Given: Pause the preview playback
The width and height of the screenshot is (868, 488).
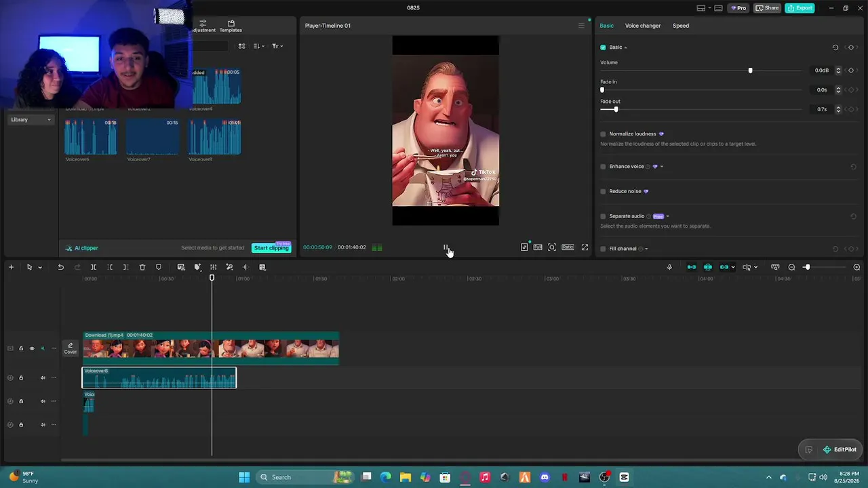Looking at the screenshot, I should 446,247.
